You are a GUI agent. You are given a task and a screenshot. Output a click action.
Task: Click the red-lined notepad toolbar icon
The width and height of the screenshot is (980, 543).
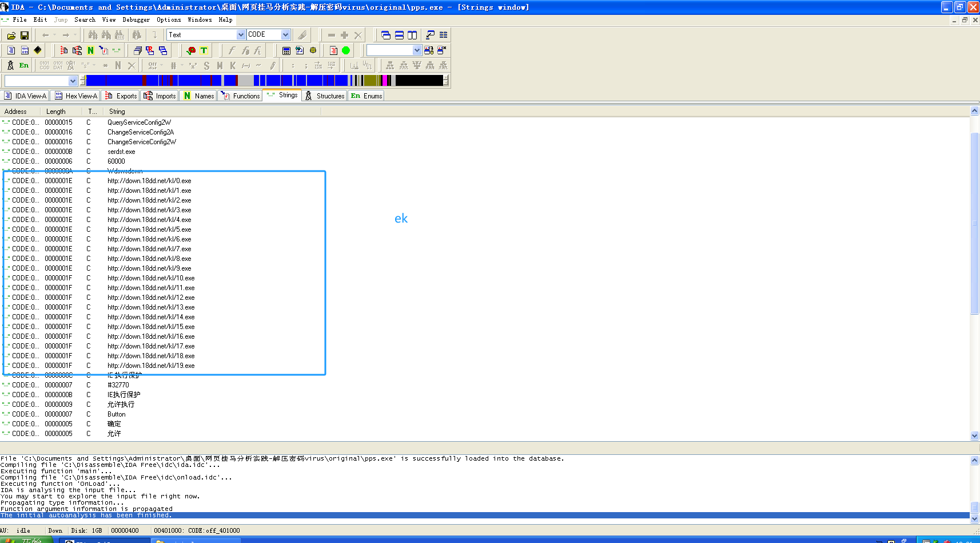coord(333,50)
